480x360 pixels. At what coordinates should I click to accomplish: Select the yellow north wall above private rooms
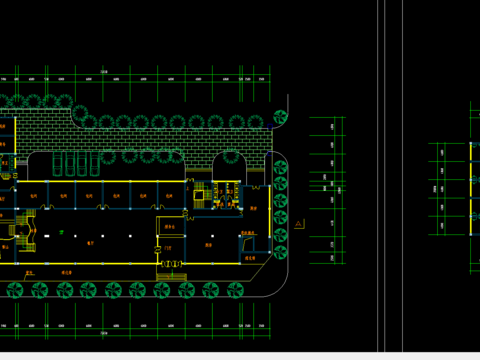coord(101,181)
